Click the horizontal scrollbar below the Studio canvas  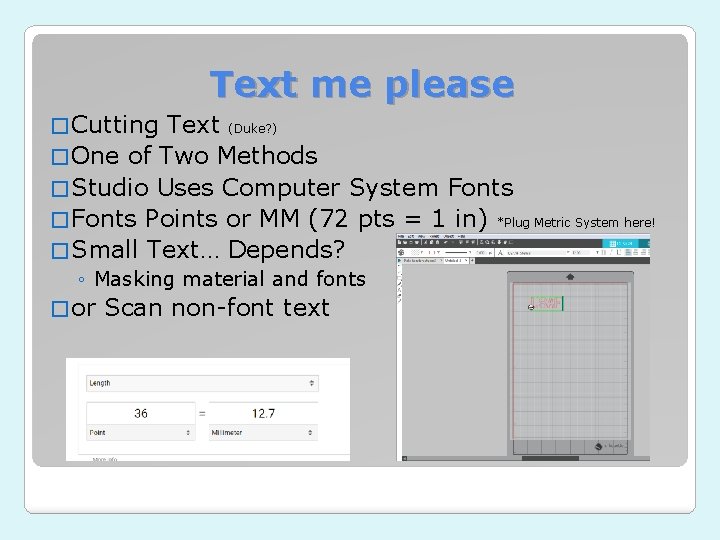coord(550,458)
